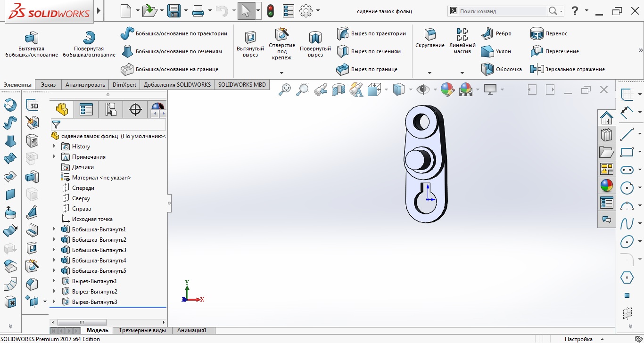Expand the Бобышка-Вытянуть1 feature node
The image size is (644, 343).
pos(54,229)
